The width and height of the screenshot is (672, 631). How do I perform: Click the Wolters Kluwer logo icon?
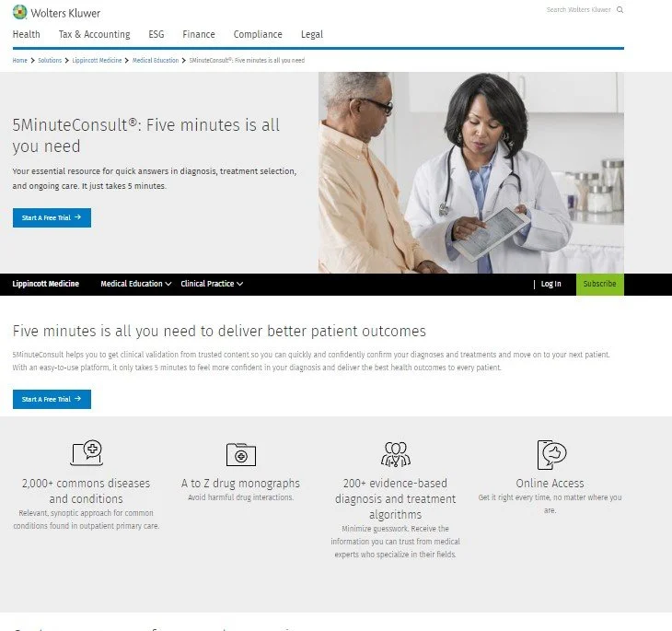pyautogui.click(x=19, y=12)
